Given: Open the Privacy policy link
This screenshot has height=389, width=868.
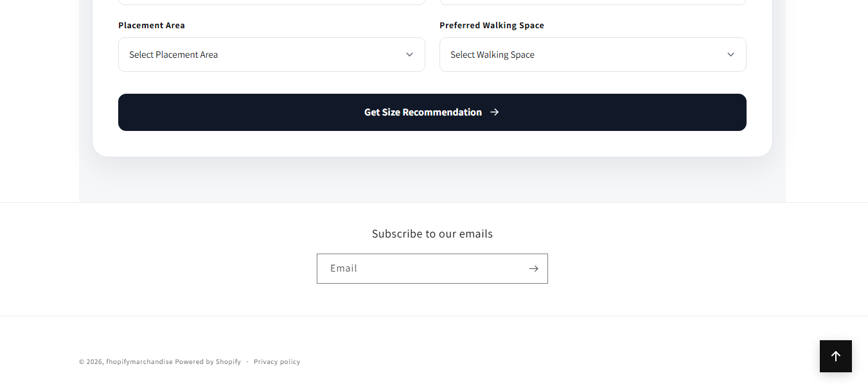Looking at the screenshot, I should click(x=277, y=362).
